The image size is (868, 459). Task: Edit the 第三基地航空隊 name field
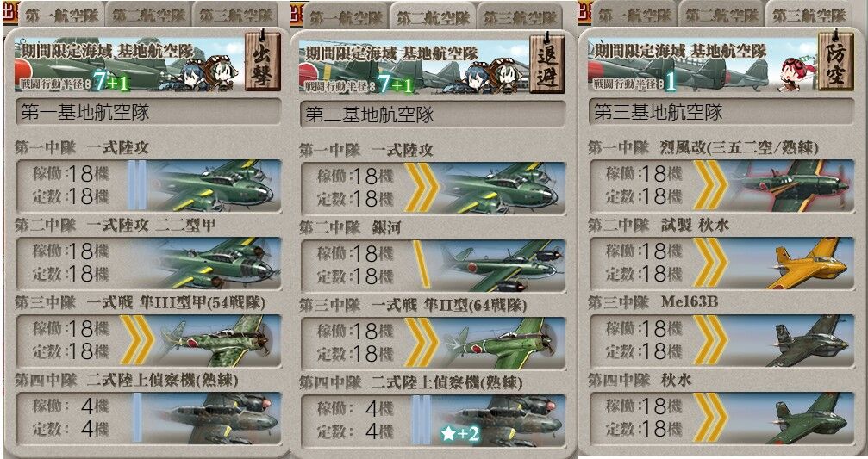[721, 113]
